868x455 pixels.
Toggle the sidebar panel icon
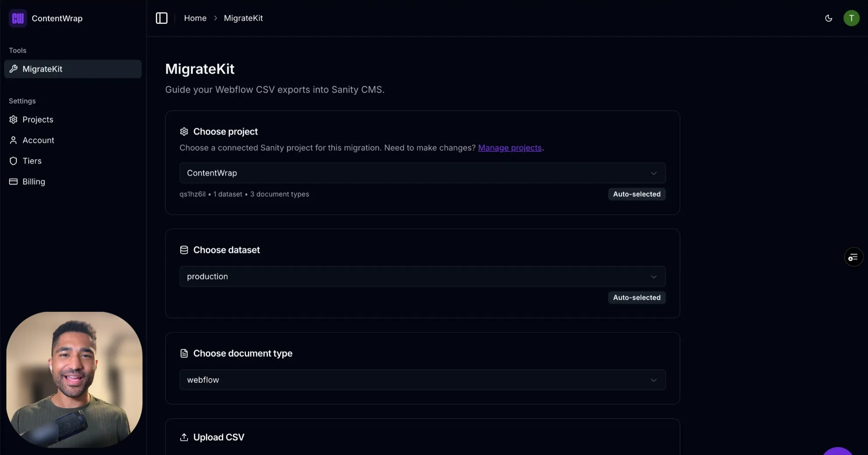pyautogui.click(x=162, y=18)
